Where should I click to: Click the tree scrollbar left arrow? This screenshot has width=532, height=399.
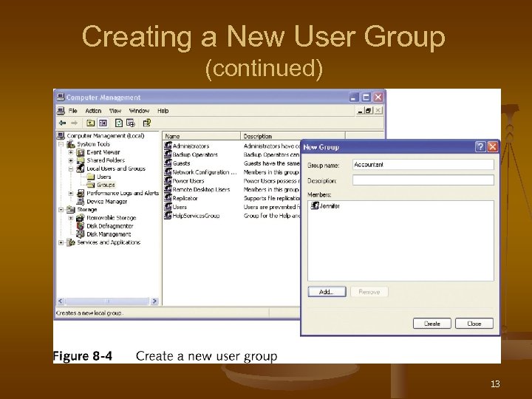[x=61, y=301]
